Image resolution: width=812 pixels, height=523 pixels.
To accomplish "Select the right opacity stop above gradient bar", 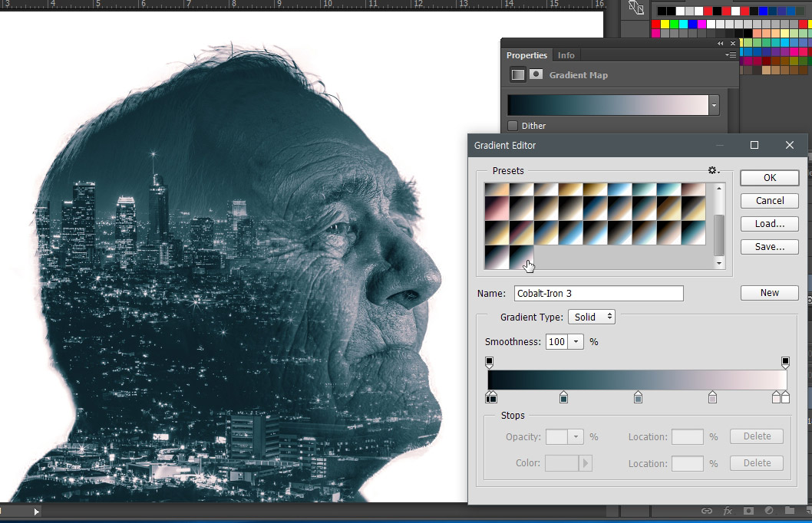I will click(785, 362).
